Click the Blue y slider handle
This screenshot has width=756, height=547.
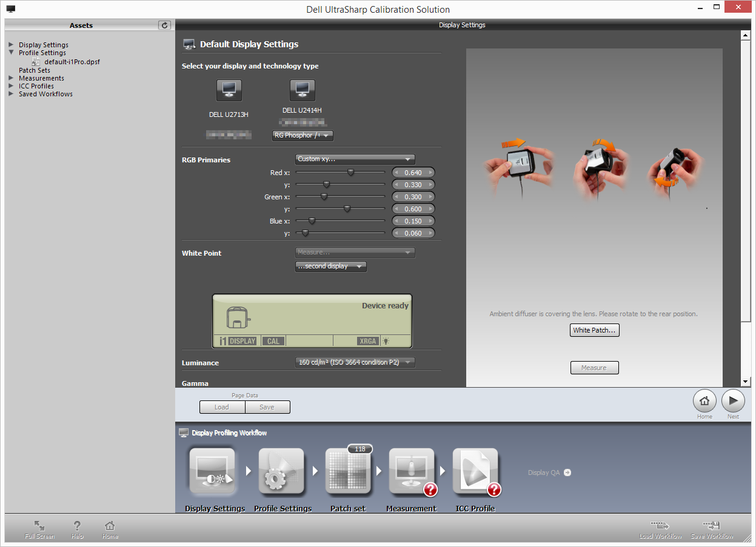(305, 233)
